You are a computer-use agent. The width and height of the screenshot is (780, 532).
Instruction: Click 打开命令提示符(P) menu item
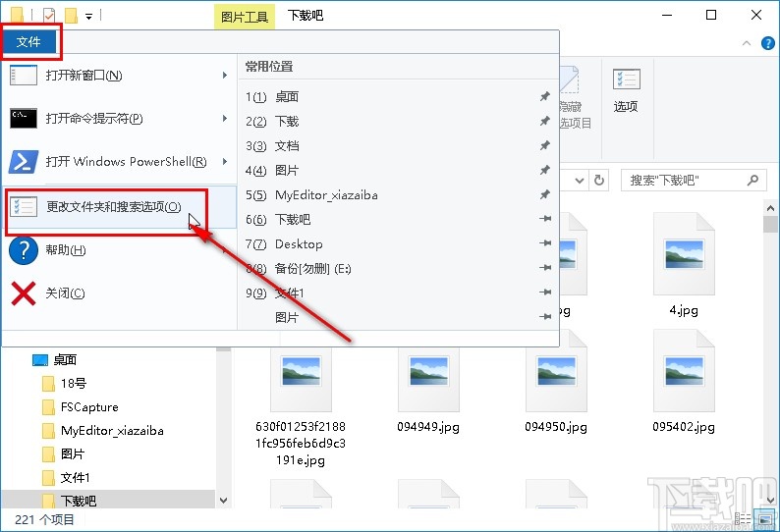point(119,119)
